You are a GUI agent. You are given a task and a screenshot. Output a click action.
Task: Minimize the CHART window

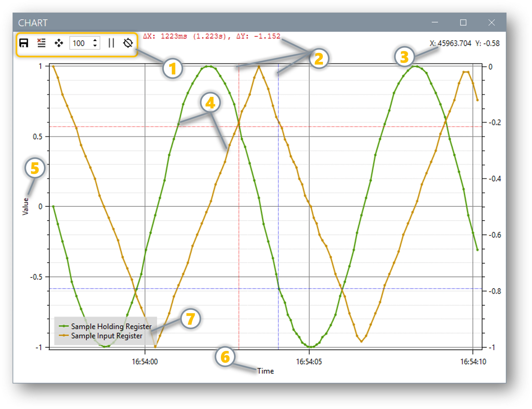click(435, 22)
